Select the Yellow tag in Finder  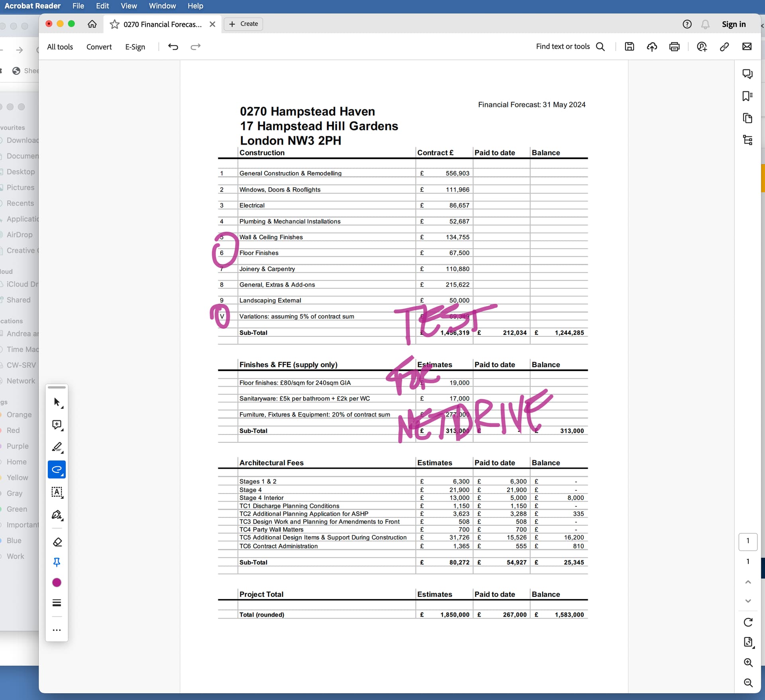pyautogui.click(x=17, y=478)
